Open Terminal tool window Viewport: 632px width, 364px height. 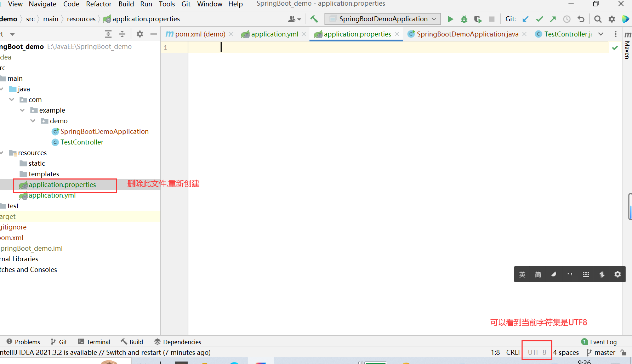(94, 342)
